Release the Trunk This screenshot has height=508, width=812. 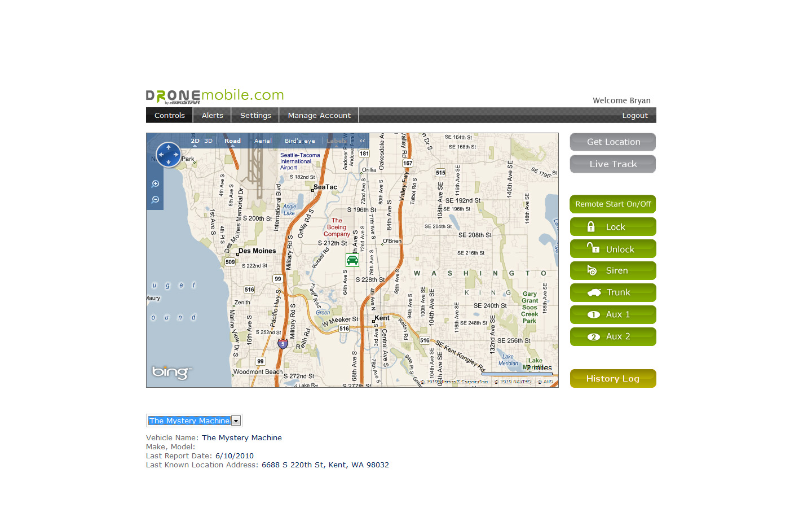613,293
